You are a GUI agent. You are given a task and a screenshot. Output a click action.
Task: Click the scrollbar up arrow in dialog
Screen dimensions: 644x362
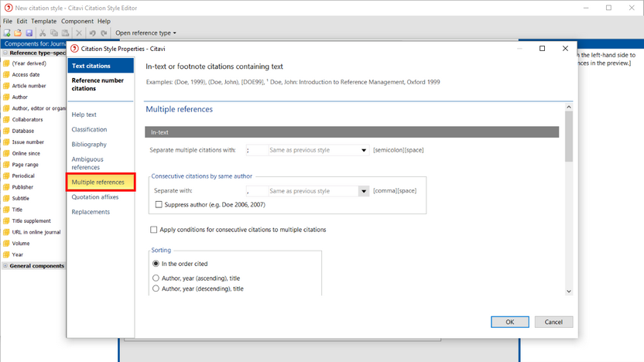click(x=569, y=107)
